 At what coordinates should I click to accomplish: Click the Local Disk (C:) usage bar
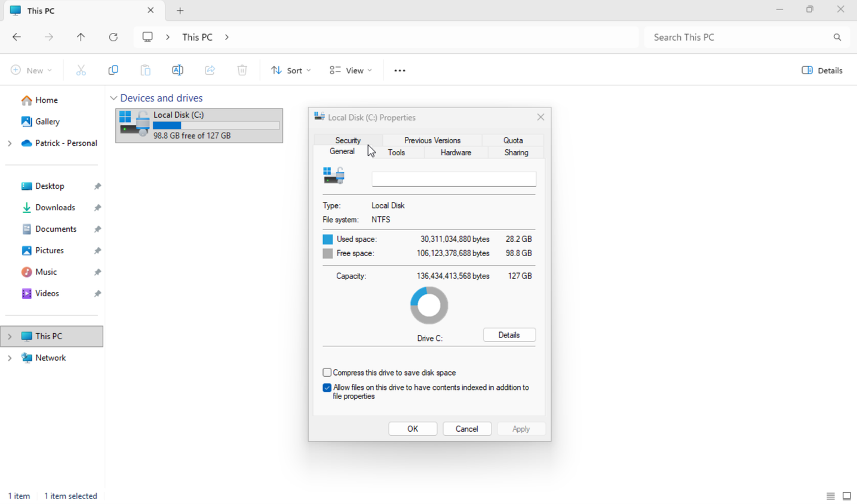pos(216,125)
